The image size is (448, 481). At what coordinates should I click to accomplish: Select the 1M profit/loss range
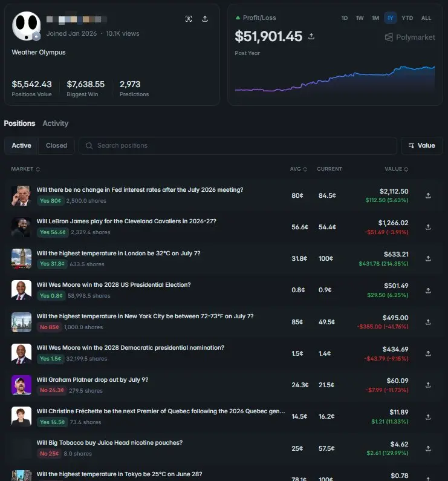coord(375,18)
